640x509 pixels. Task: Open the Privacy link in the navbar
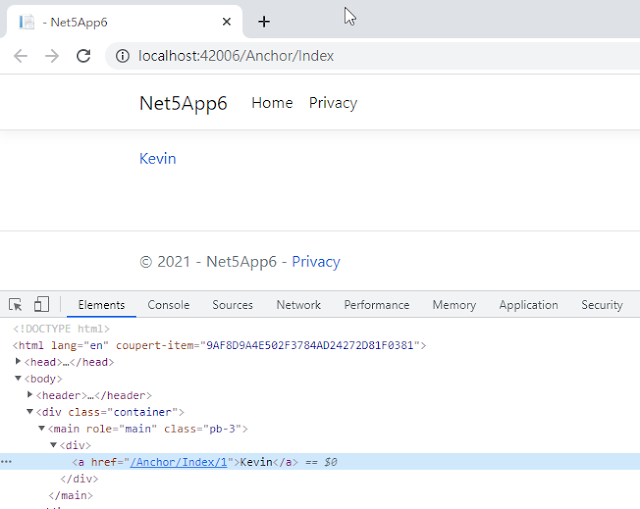click(333, 103)
